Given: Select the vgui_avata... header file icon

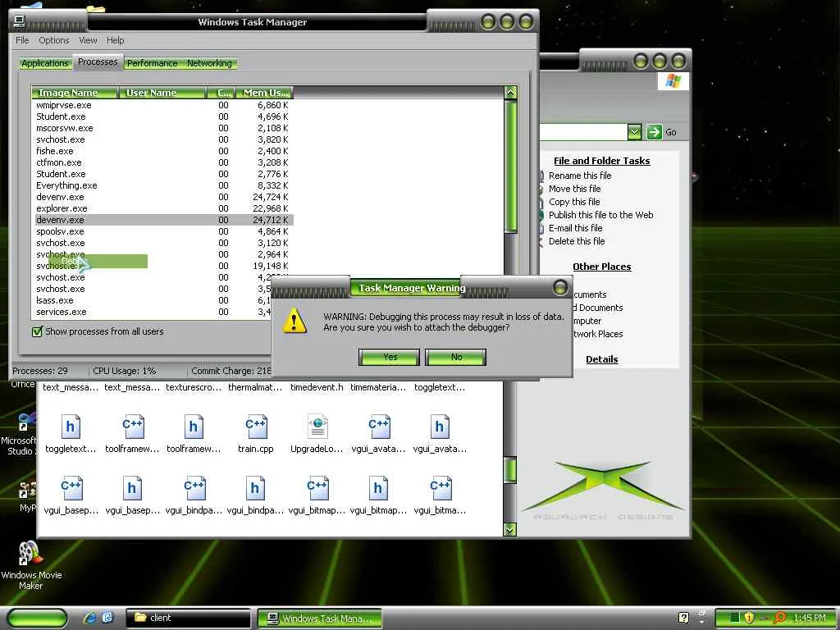Looking at the screenshot, I should 440,427.
